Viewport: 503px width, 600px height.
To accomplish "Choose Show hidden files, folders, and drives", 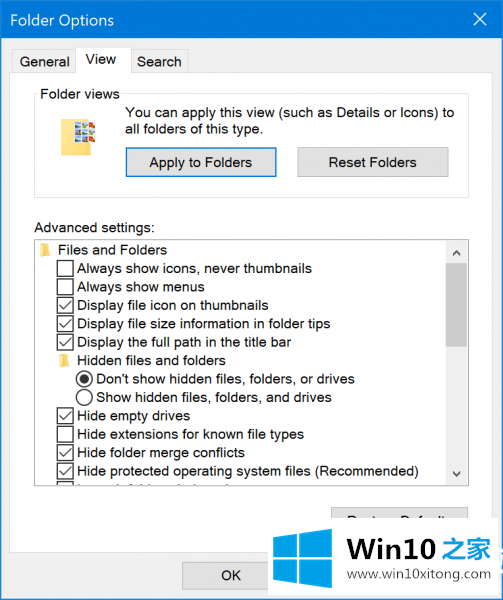I will pyautogui.click(x=84, y=398).
